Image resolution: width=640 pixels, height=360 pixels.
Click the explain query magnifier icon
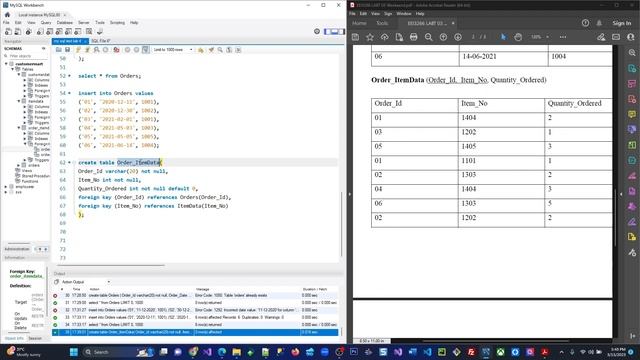tap(96, 50)
